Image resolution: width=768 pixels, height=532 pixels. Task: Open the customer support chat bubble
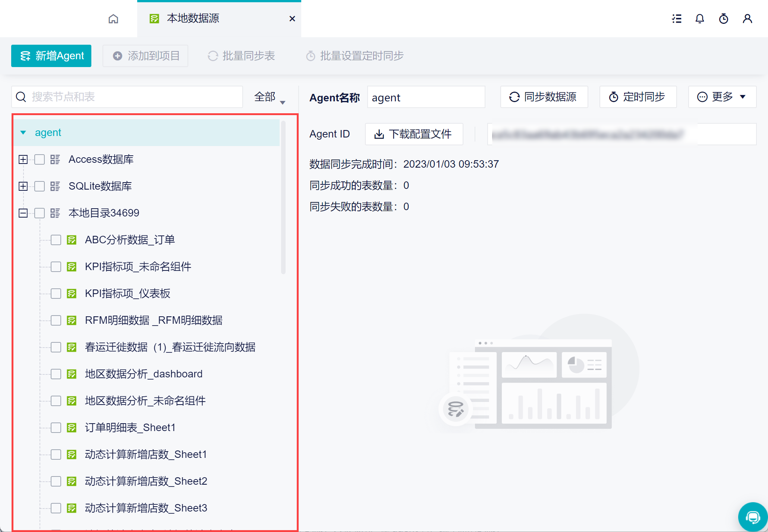click(753, 517)
